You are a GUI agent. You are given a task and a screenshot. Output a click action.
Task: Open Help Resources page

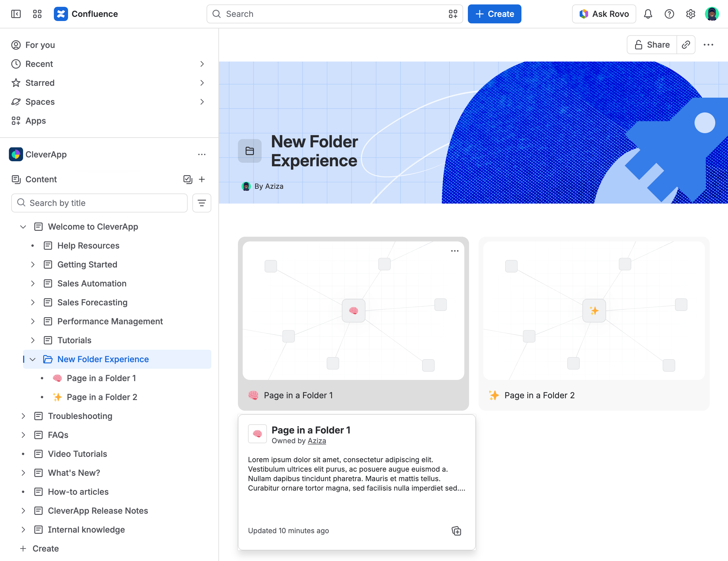click(88, 246)
